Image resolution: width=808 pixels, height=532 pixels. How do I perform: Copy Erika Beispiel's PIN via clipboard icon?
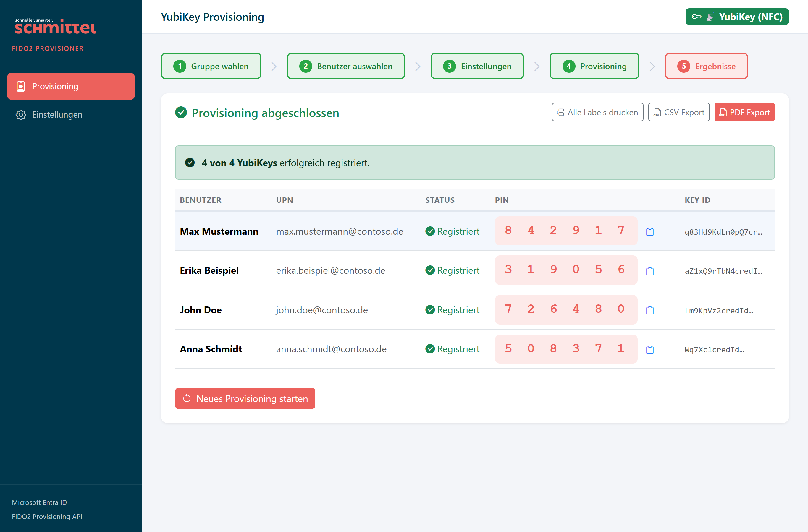point(650,271)
